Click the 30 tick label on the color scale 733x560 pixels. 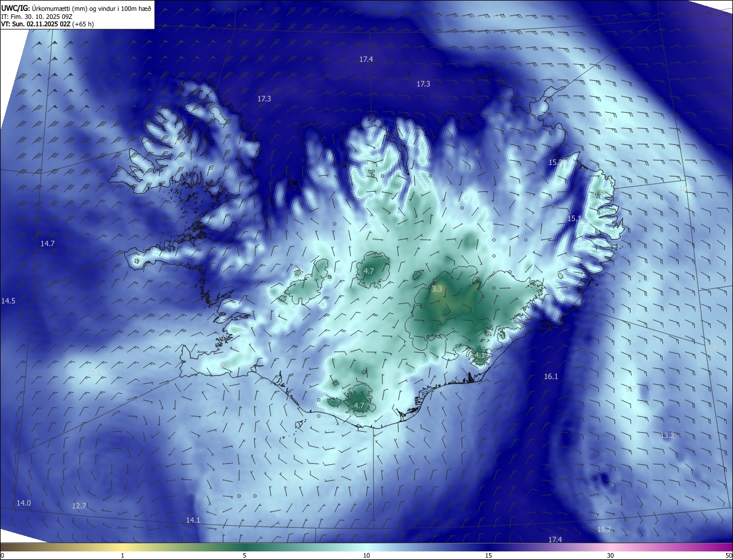click(610, 555)
